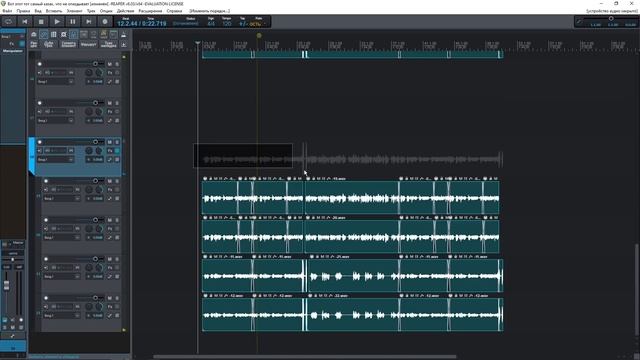Image resolution: width=640 pixels, height=360 pixels.
Task: Open the envelope button on the bottom track
Action: point(110,316)
